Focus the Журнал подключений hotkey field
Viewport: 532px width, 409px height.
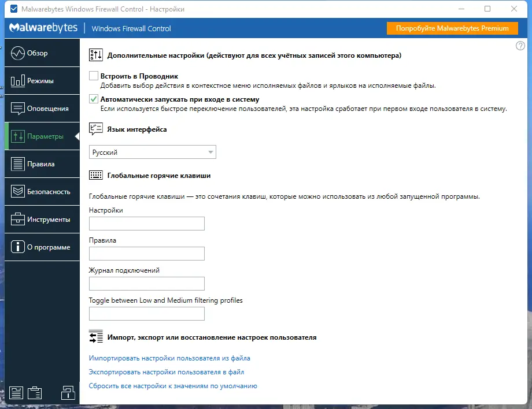[x=146, y=284]
